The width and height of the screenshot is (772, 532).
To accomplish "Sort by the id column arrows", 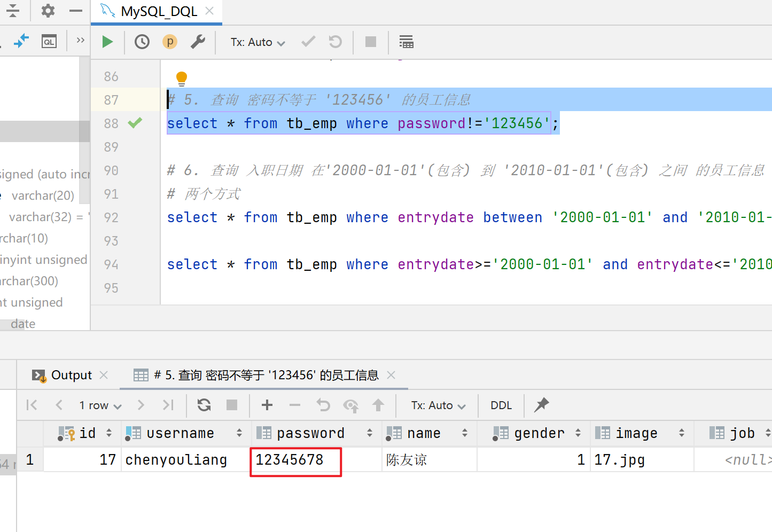I will [109, 433].
